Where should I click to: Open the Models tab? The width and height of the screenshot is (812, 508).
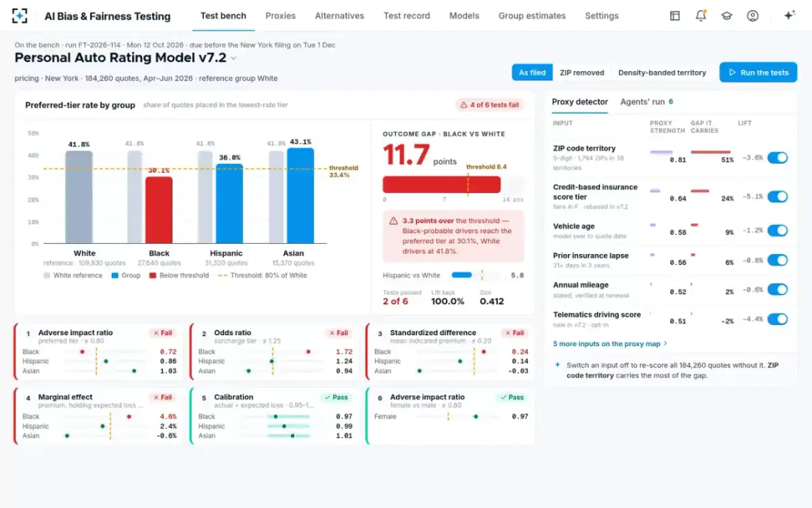(x=464, y=16)
